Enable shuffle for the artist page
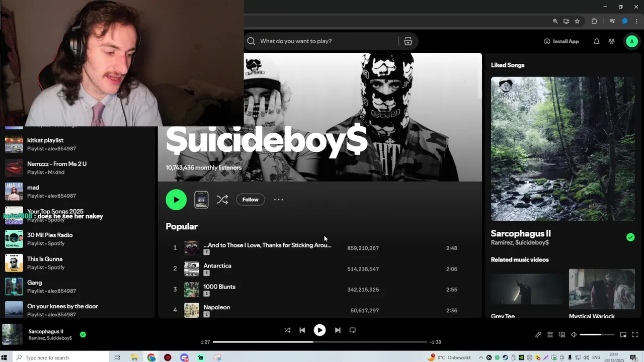The image size is (644, 362). pos(222,200)
